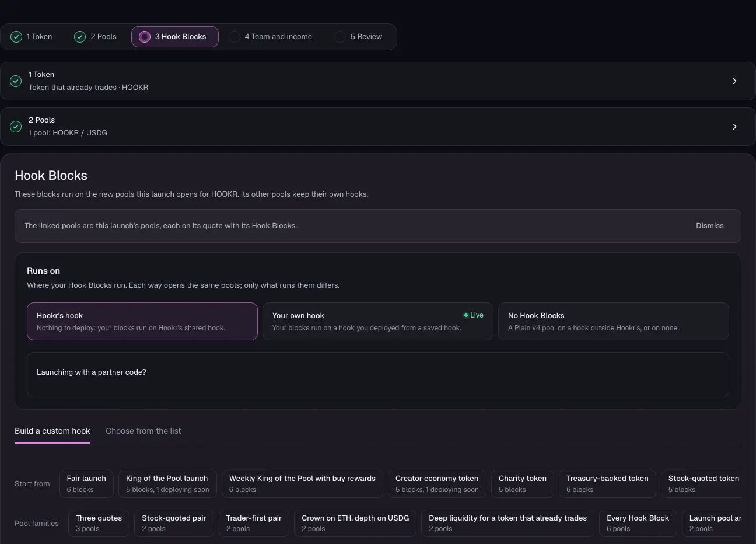The image size is (756, 544).
Task: Click the purple active-step icon for 3 Hook Blocks
Action: click(x=145, y=37)
